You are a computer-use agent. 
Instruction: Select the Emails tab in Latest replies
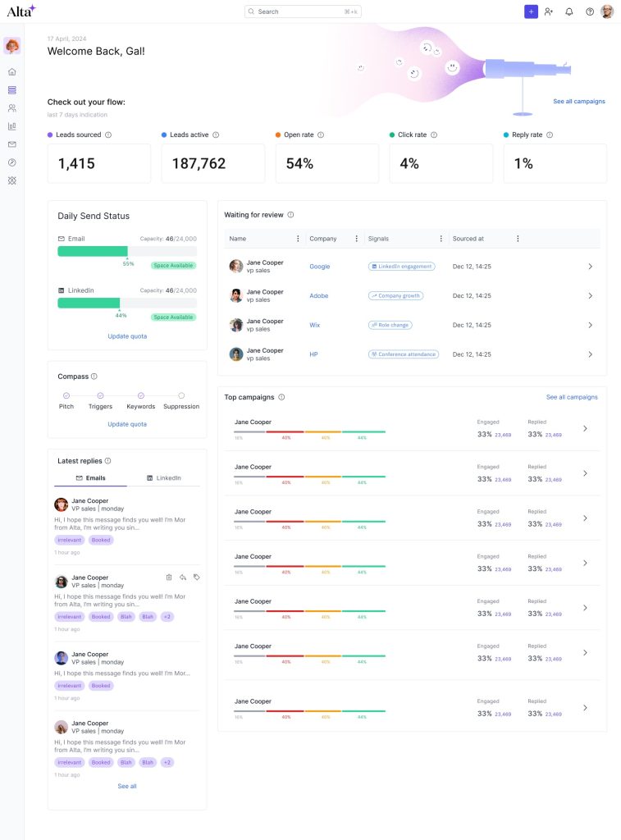90,477
